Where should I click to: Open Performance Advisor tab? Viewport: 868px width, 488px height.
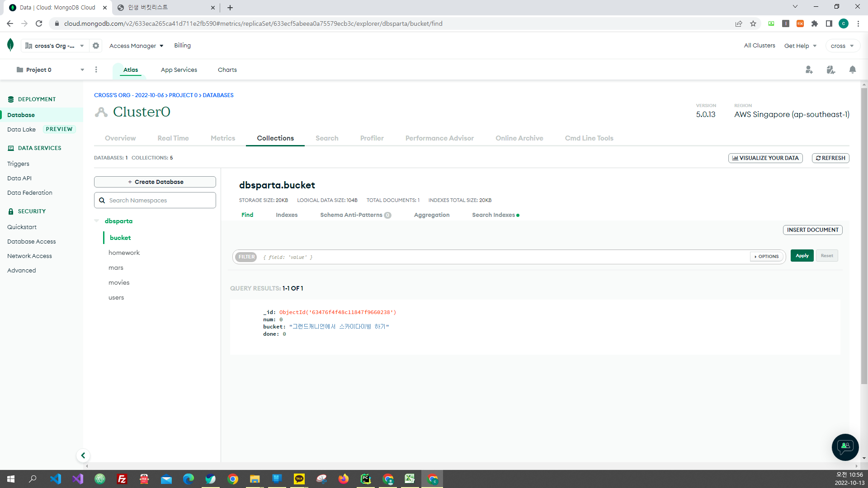pyautogui.click(x=439, y=138)
